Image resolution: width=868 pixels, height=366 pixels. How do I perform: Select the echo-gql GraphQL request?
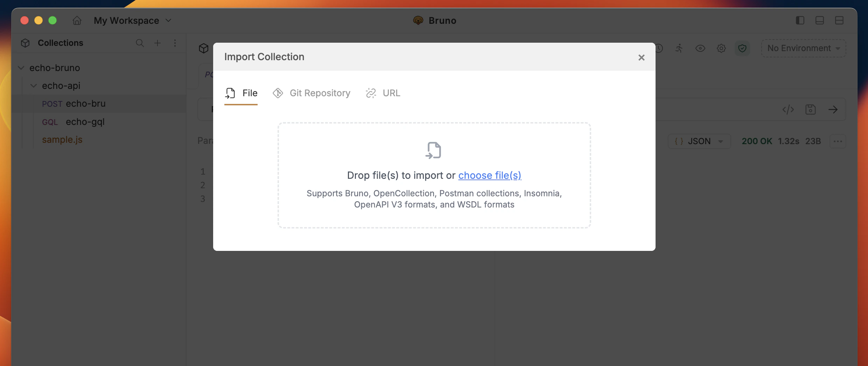(85, 122)
